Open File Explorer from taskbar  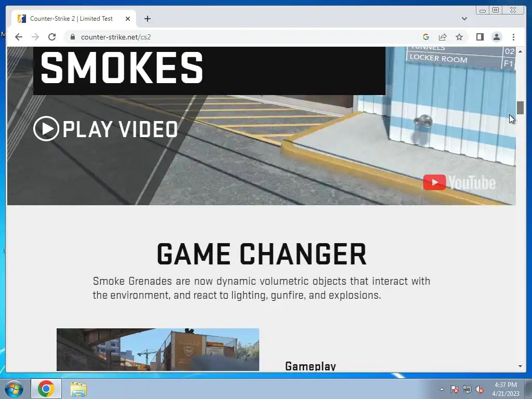[x=78, y=389]
